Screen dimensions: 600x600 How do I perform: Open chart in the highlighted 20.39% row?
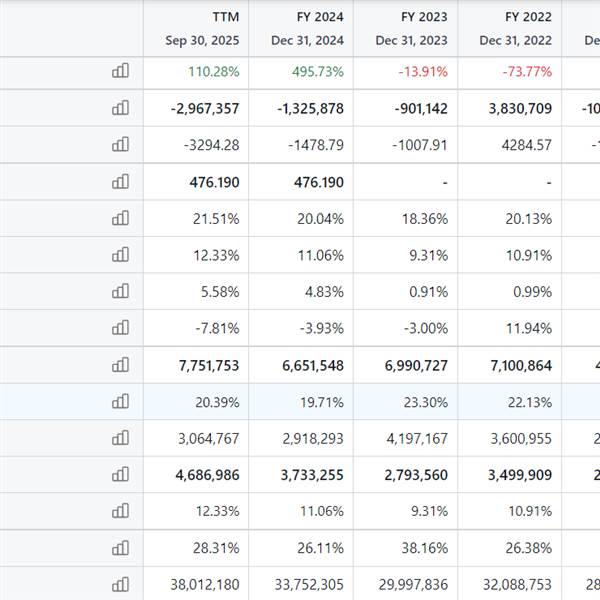tap(121, 401)
